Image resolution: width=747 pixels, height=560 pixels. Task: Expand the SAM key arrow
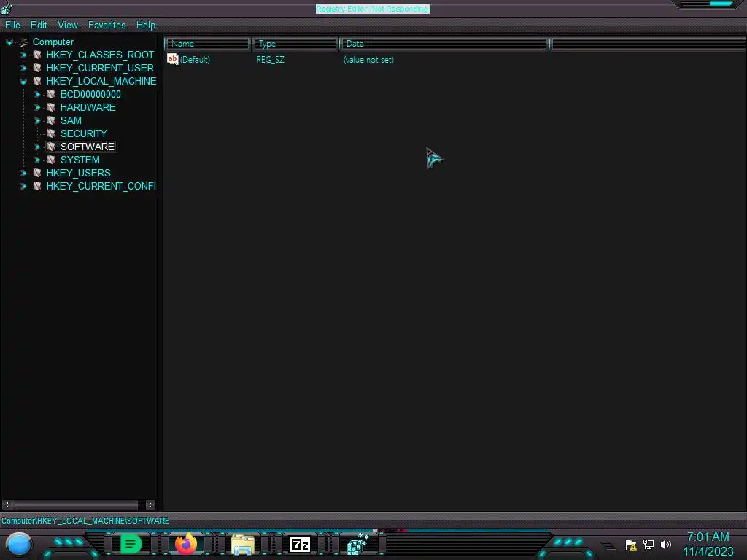(x=37, y=120)
